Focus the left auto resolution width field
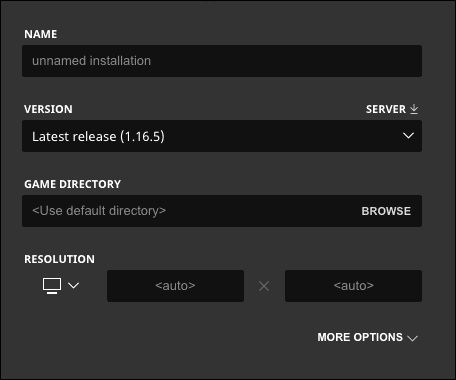Screen dimensions: 456x380 point(175,286)
